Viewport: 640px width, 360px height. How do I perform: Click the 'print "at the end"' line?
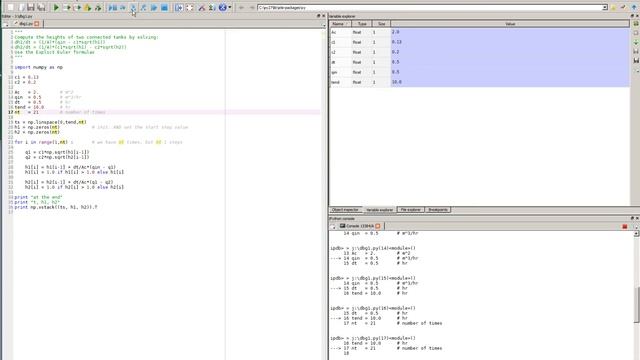pyautogui.click(x=38, y=197)
